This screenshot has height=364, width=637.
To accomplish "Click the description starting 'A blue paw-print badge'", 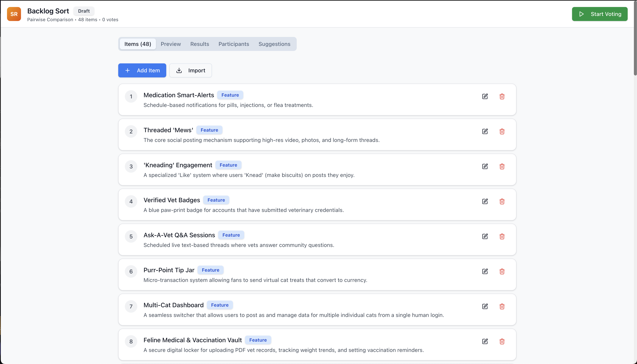I will click(244, 210).
